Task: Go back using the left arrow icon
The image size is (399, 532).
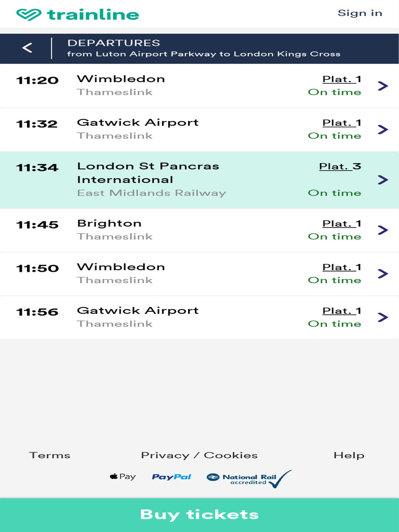Action: [x=27, y=48]
